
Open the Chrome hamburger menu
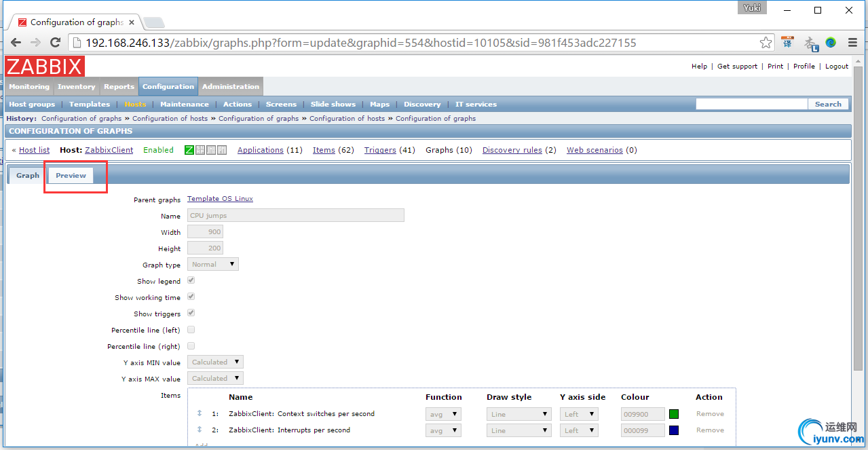(852, 43)
